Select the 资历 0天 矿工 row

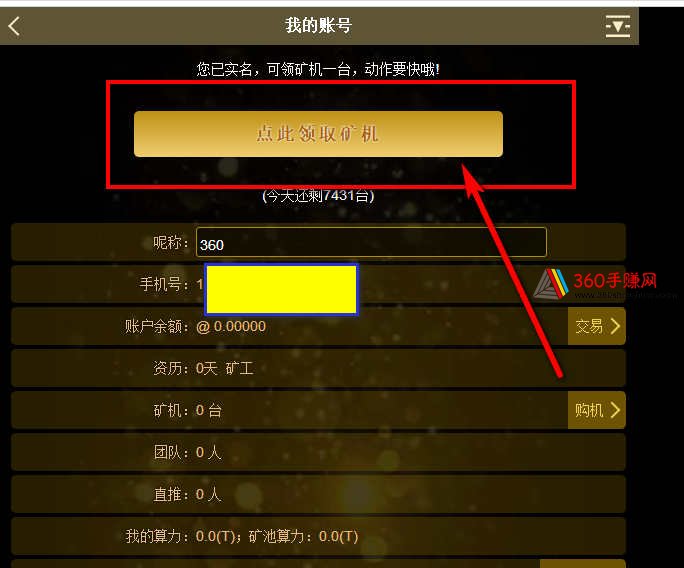318,368
